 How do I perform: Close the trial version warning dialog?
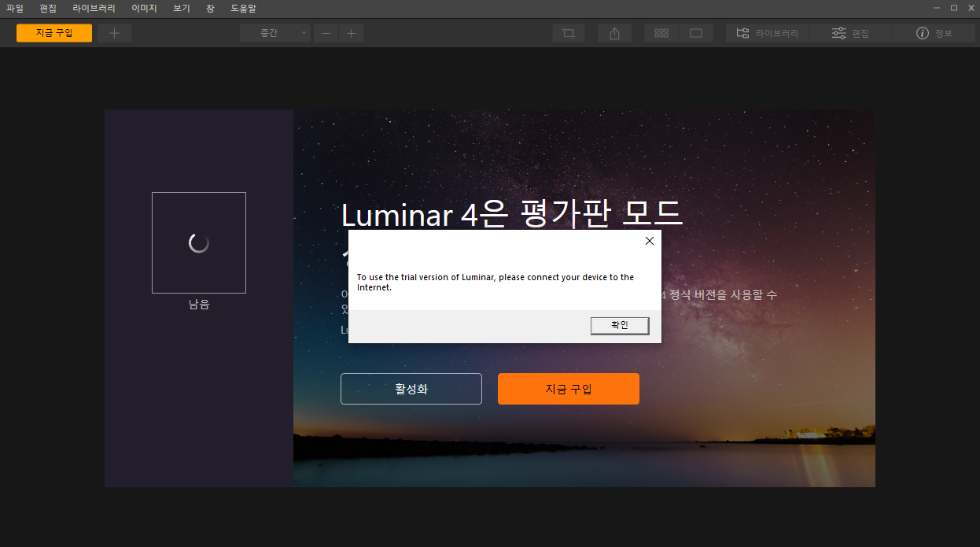[x=649, y=241]
